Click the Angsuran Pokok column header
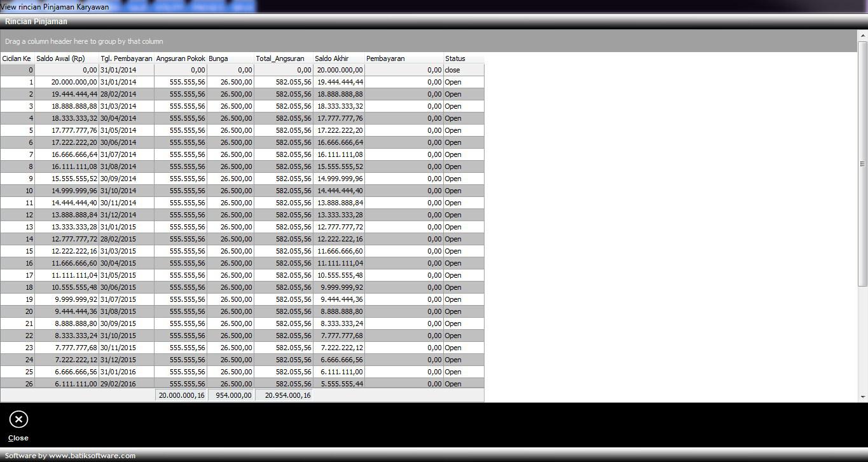The height and width of the screenshot is (462, 868). [x=181, y=58]
